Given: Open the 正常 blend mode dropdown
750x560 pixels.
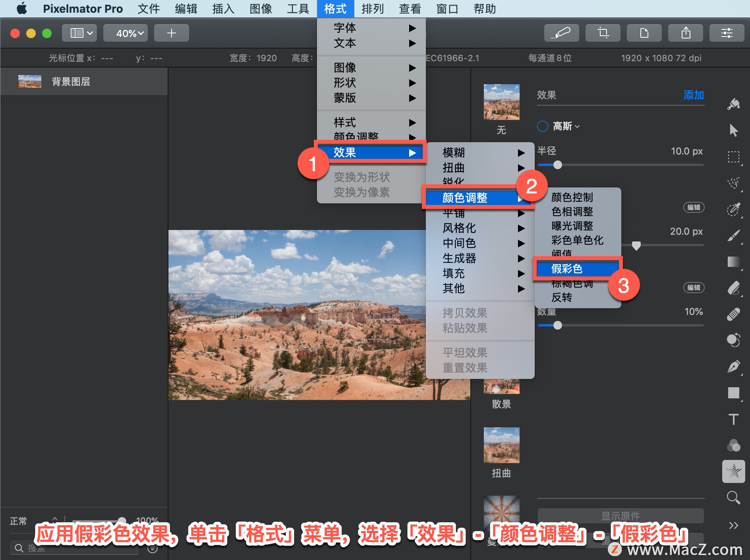Looking at the screenshot, I should (x=33, y=521).
